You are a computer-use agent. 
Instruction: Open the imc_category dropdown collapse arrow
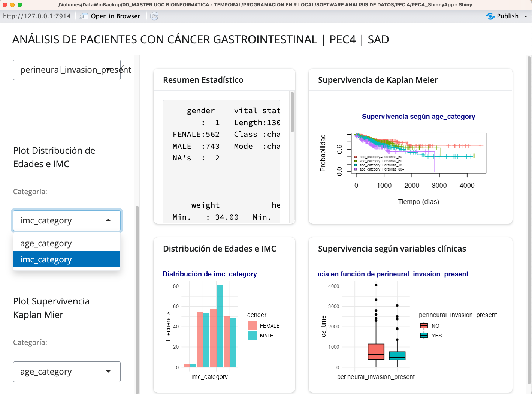click(x=108, y=220)
